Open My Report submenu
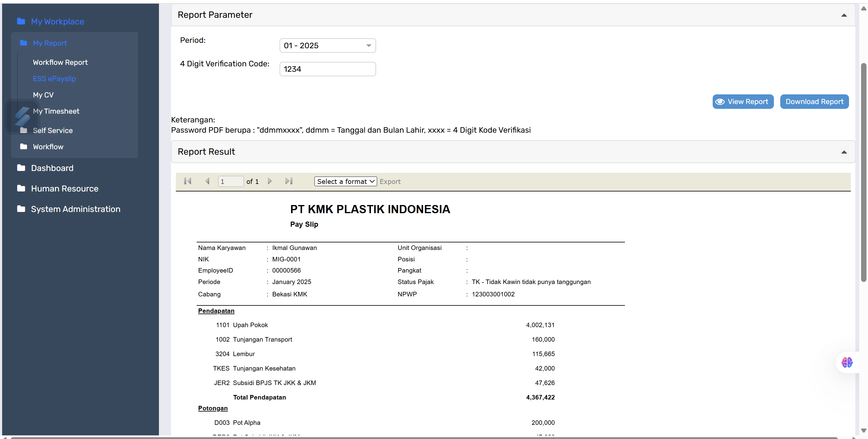 tap(50, 43)
